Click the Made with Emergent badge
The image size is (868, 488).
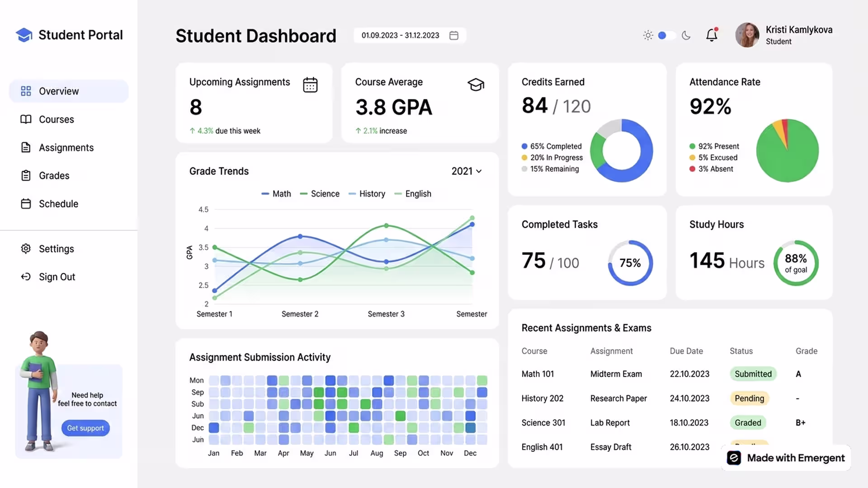click(786, 458)
